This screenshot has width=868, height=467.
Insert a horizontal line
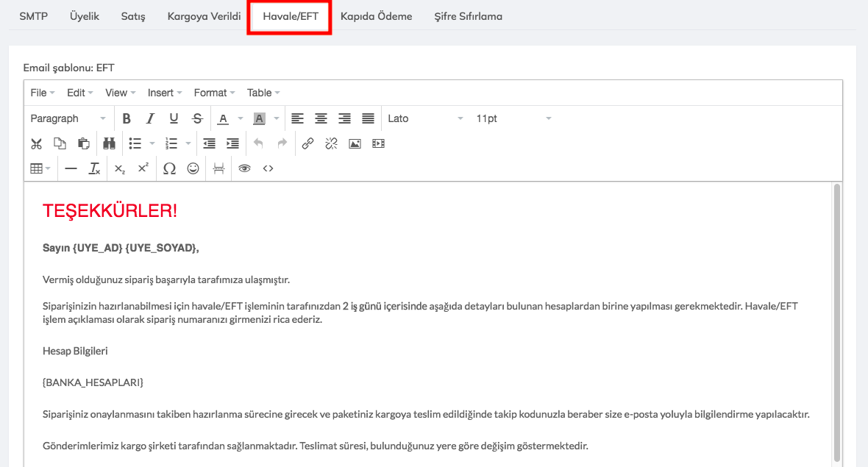71,168
